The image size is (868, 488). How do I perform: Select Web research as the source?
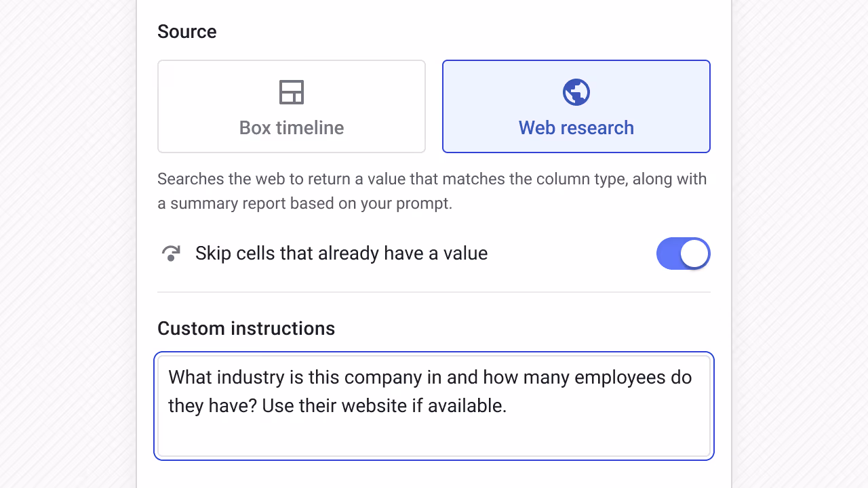click(x=576, y=106)
